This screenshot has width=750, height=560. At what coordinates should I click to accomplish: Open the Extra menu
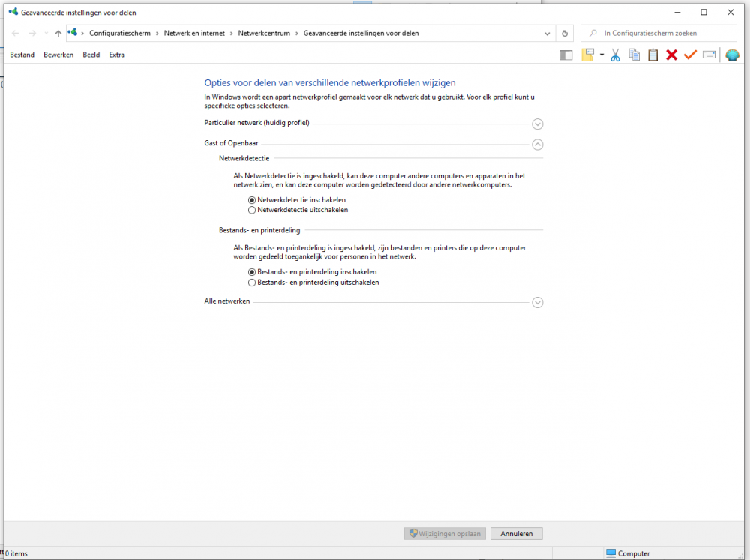pyautogui.click(x=117, y=55)
